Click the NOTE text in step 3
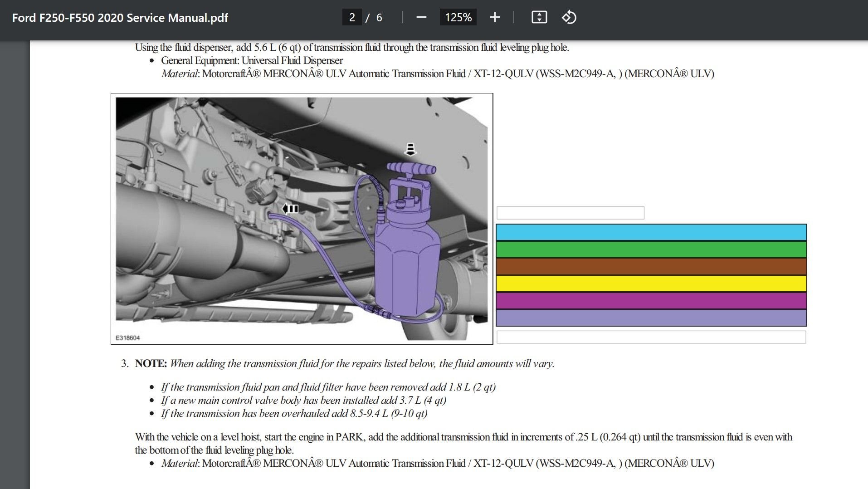Image resolution: width=868 pixels, height=489 pixels. 150,363
